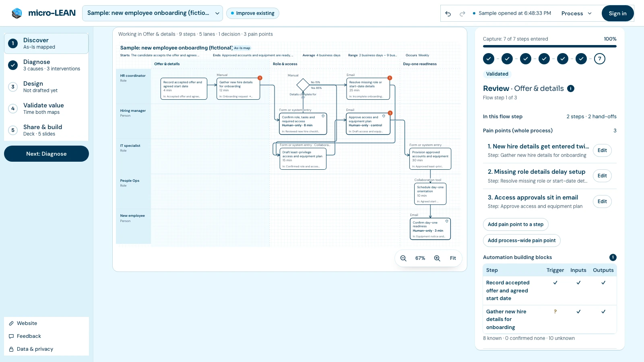
Task: Go to Discover step in sidebar
Action: click(46, 43)
